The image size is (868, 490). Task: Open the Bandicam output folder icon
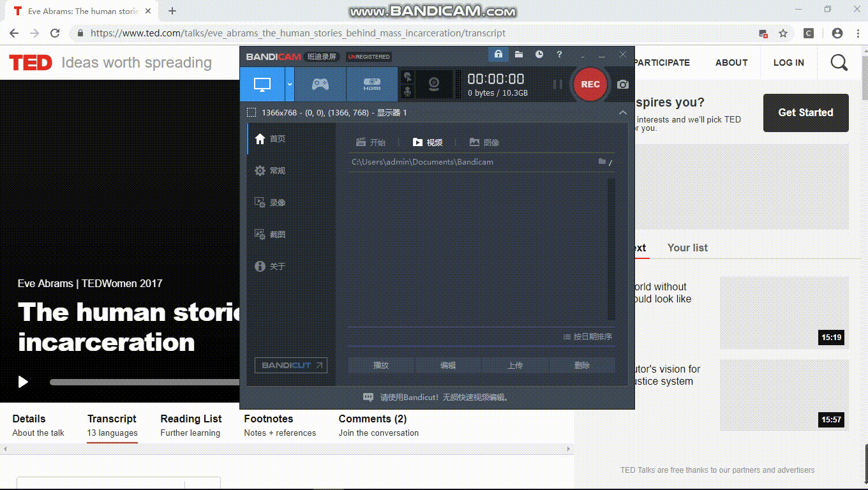click(519, 55)
